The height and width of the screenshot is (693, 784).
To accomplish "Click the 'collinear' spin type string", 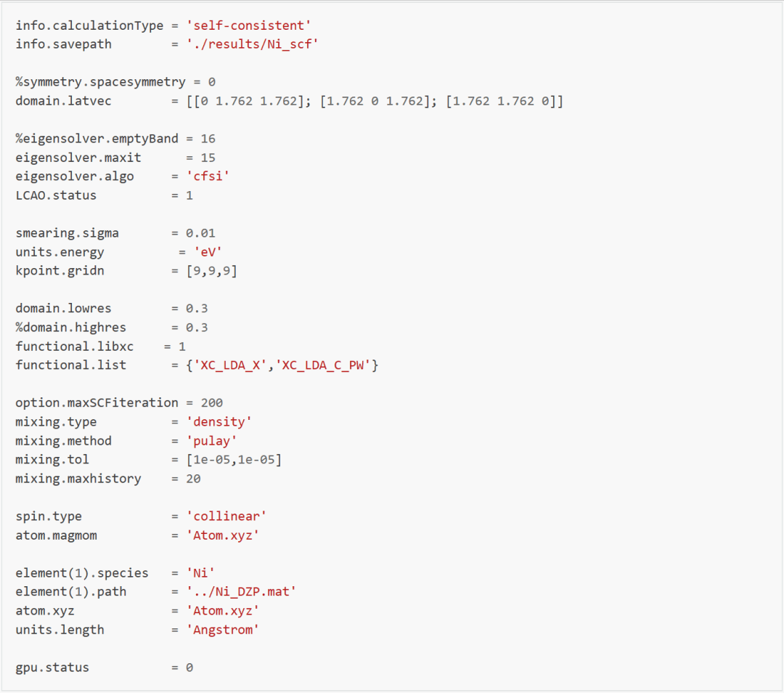I will [226, 516].
